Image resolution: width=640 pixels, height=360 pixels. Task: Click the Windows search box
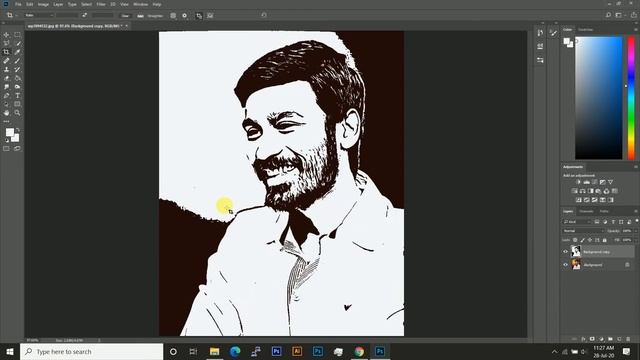[91, 351]
